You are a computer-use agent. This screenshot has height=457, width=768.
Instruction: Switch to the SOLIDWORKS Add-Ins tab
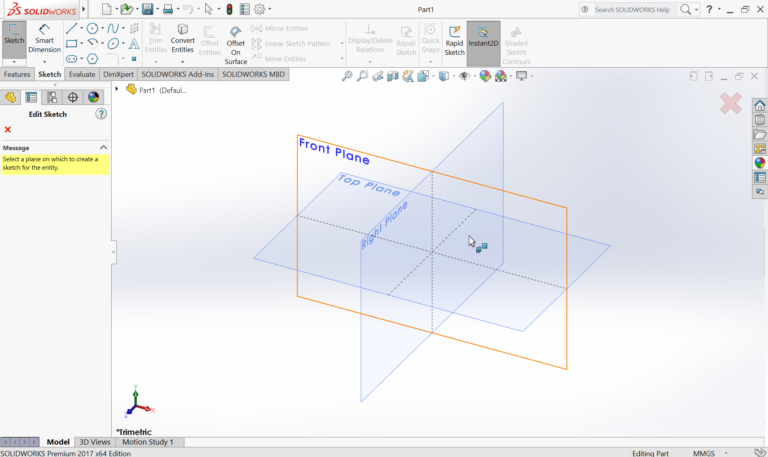[x=177, y=74]
